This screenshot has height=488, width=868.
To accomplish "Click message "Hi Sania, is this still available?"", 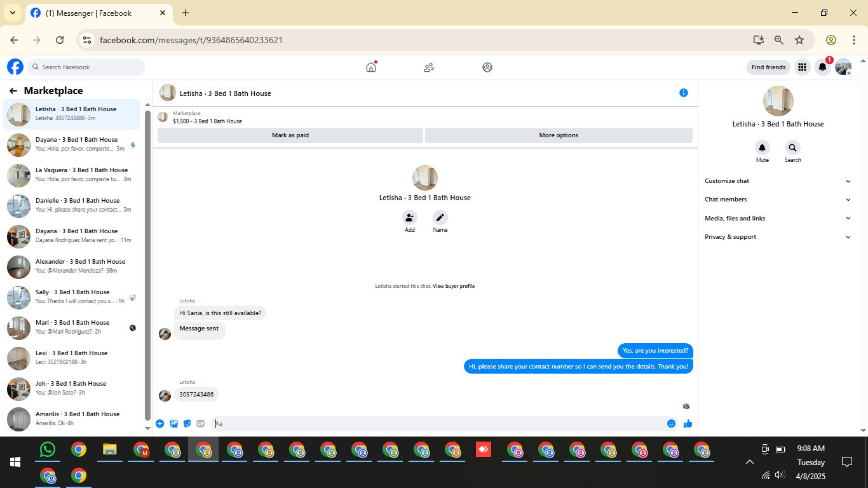I will click(x=220, y=313).
